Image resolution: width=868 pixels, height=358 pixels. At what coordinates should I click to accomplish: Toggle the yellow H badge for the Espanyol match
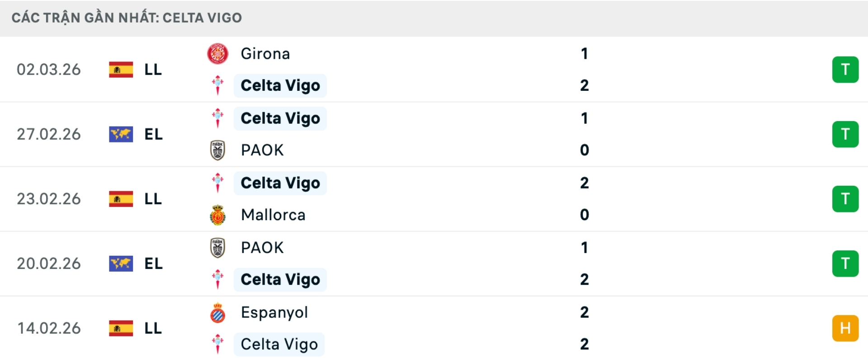(x=845, y=329)
